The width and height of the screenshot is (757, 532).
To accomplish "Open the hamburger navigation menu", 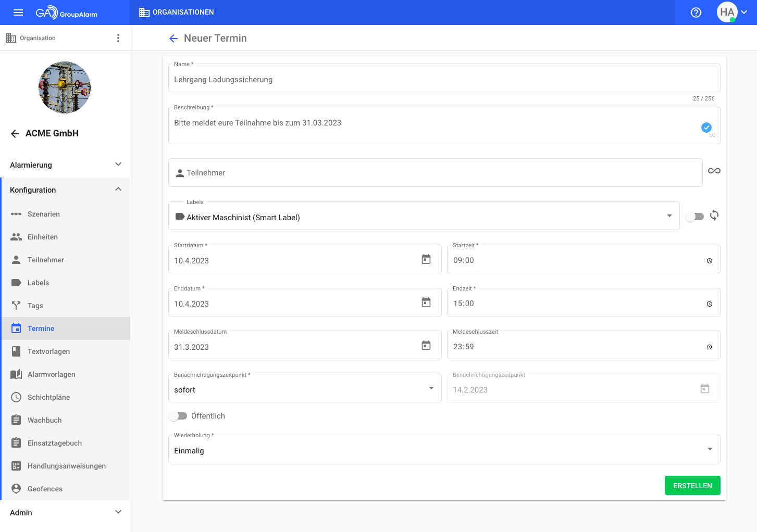I will (18, 12).
